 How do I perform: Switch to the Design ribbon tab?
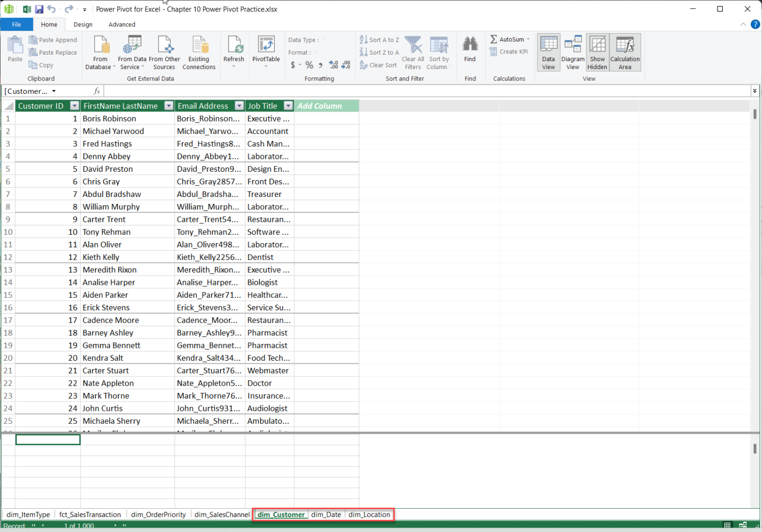[x=82, y=24]
